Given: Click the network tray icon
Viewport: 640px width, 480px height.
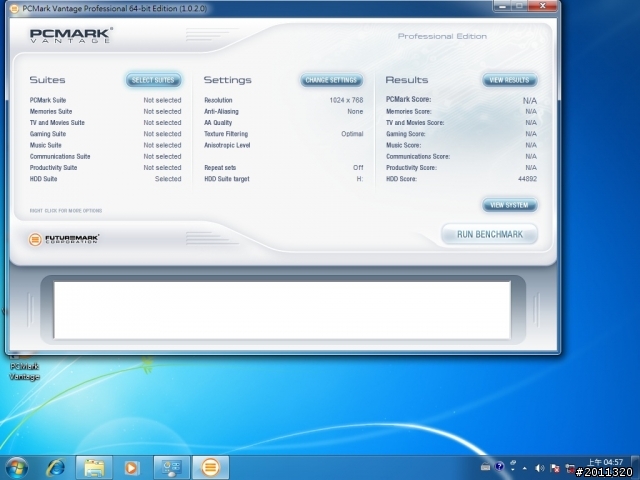Looking at the screenshot, I should (570, 468).
